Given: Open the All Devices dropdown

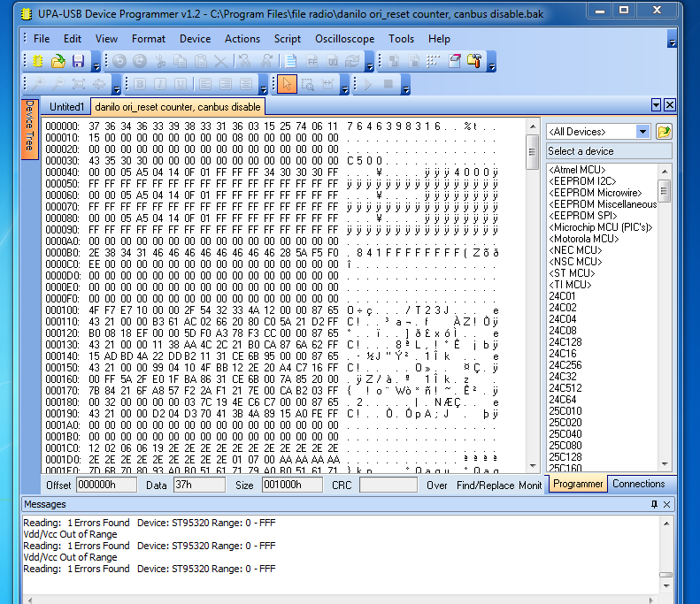Looking at the screenshot, I should pyautogui.click(x=643, y=132).
